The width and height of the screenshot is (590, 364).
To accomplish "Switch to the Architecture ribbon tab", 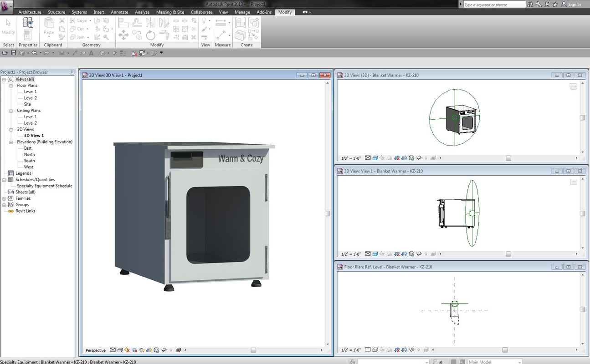I will [30, 12].
